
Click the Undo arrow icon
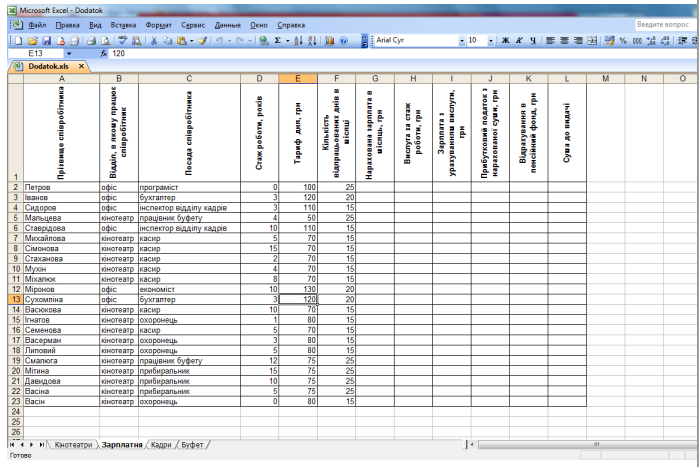pyautogui.click(x=219, y=41)
